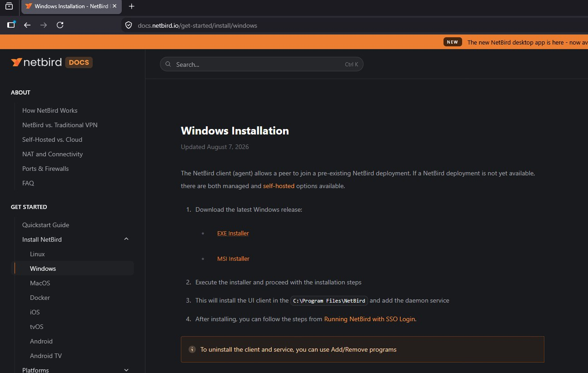This screenshot has height=373, width=588.
Task: Expand the Platforms section chevron
Action: (126, 370)
